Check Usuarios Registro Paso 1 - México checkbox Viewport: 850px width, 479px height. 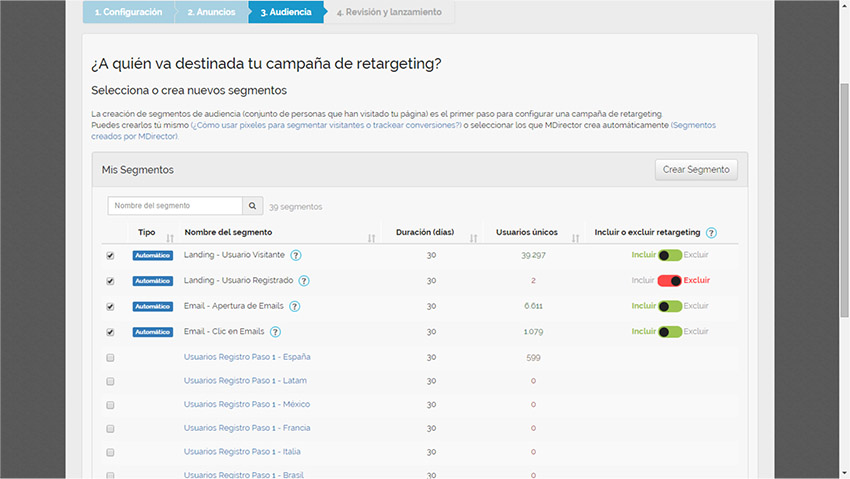click(111, 405)
